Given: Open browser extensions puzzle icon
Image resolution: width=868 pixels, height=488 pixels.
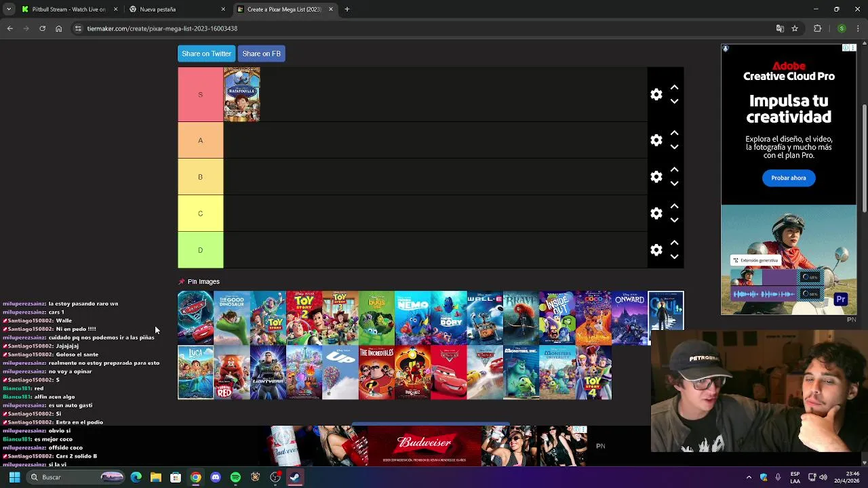Looking at the screenshot, I should click(818, 28).
